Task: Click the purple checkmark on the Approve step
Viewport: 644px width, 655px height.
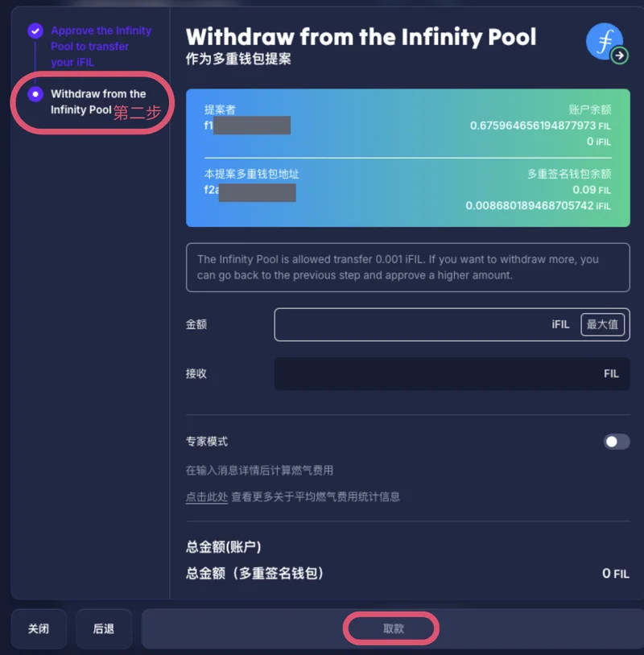Action: (35, 31)
